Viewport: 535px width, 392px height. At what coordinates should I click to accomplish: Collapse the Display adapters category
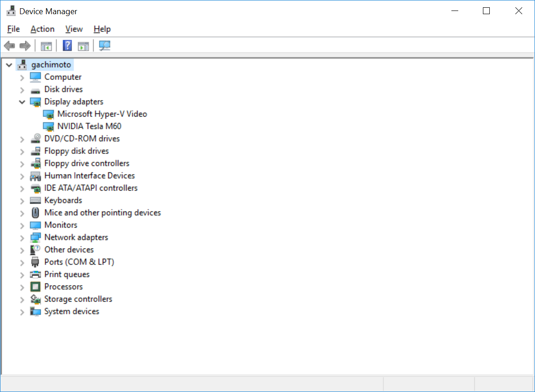click(x=22, y=102)
